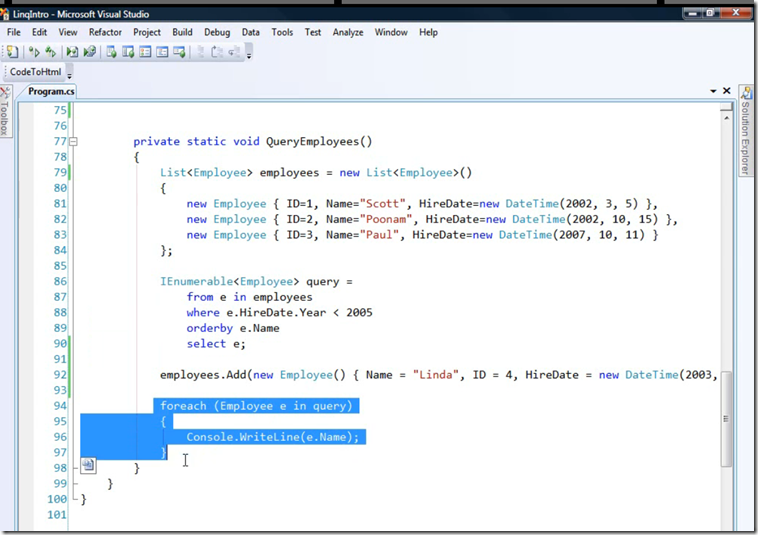Open the Analyze menu

[x=348, y=32]
